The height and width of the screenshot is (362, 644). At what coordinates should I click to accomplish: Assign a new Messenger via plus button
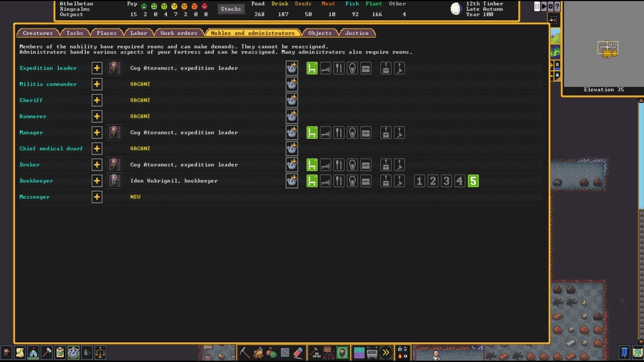[x=97, y=197]
